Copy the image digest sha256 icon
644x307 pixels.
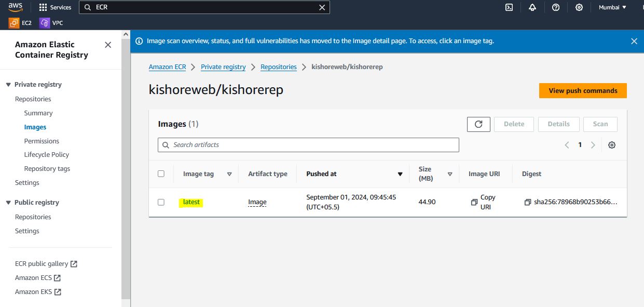click(528, 202)
